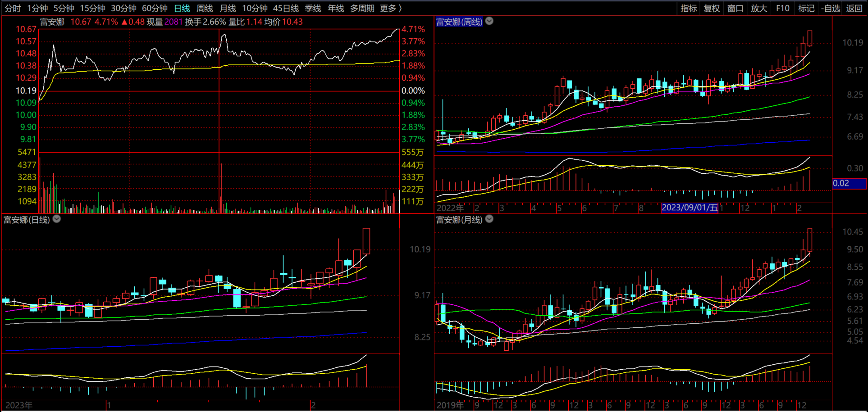
Task: Click -自选 to remove from watchlist
Action: tap(831, 9)
